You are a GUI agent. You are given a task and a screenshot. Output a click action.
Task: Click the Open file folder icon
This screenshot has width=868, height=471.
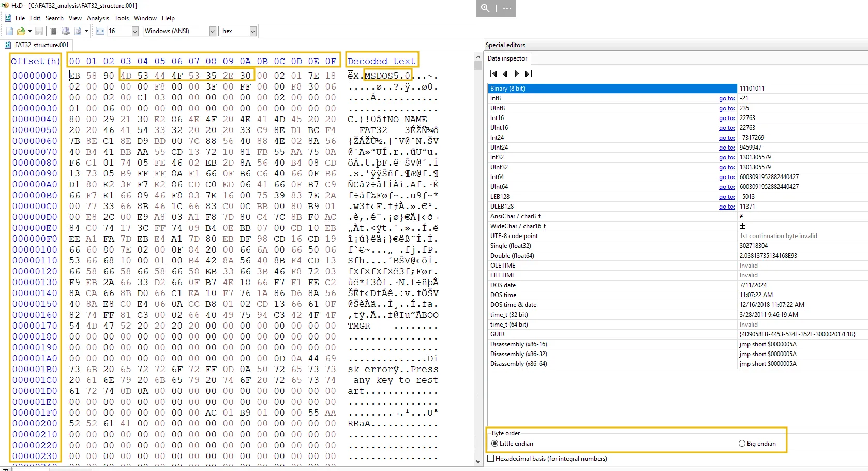click(21, 31)
